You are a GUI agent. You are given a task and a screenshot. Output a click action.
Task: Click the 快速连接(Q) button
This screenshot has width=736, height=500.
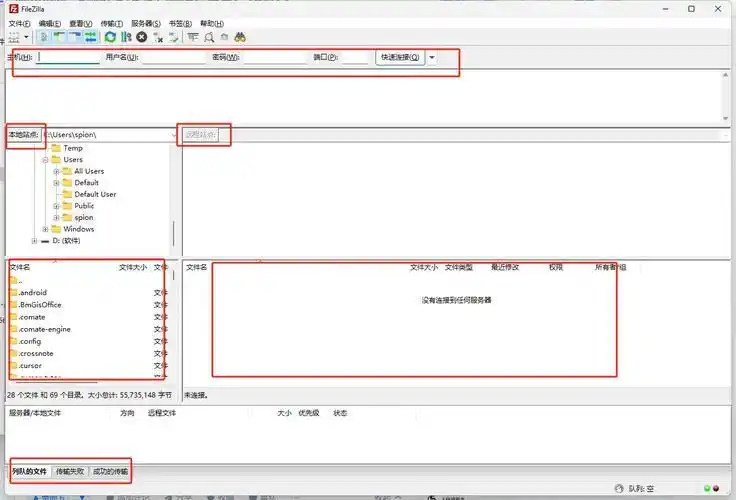click(x=400, y=57)
